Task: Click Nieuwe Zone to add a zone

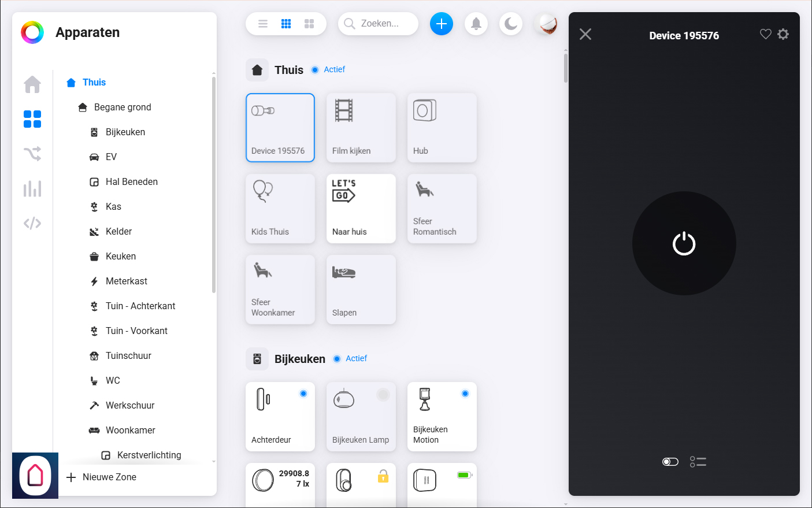Action: click(109, 477)
